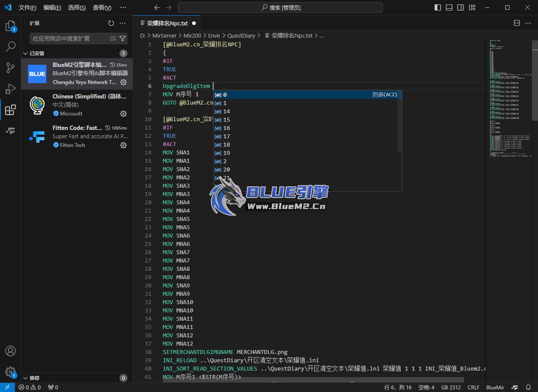Image resolution: width=538 pixels, height=392 pixels.
Task: Open the Mir200 breadcrumb dropdown
Action: [192, 35]
